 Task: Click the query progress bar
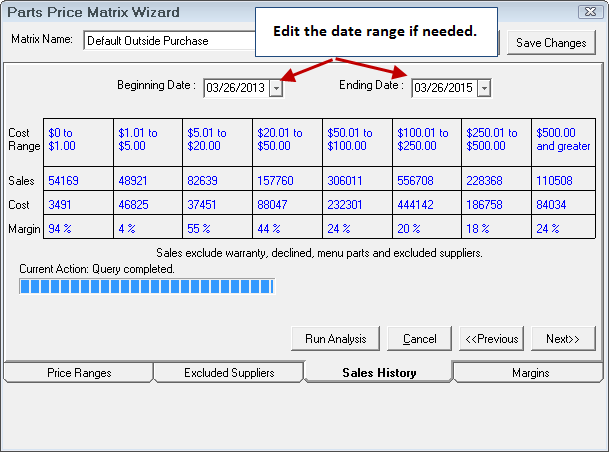point(146,287)
